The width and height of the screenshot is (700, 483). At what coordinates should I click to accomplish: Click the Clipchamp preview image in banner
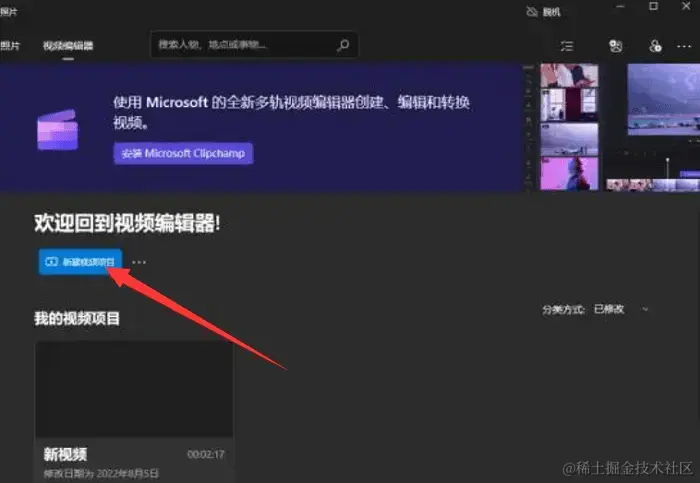click(x=611, y=128)
